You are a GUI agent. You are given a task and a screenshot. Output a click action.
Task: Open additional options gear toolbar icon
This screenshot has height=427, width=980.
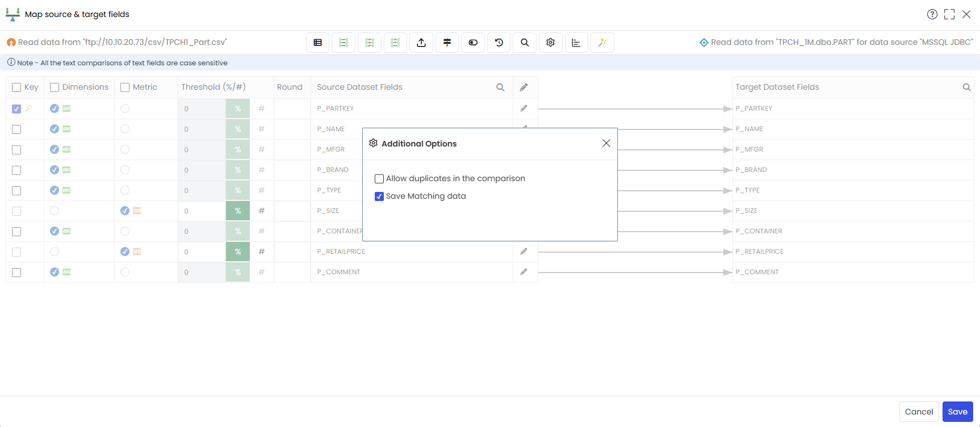(551, 43)
